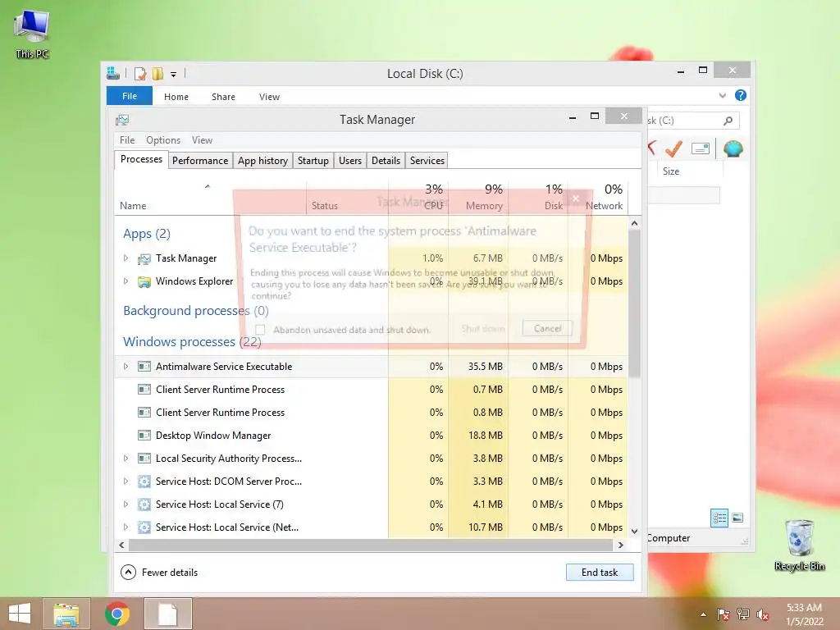Click the End task button
Viewport: 840px width, 630px height.
point(600,572)
